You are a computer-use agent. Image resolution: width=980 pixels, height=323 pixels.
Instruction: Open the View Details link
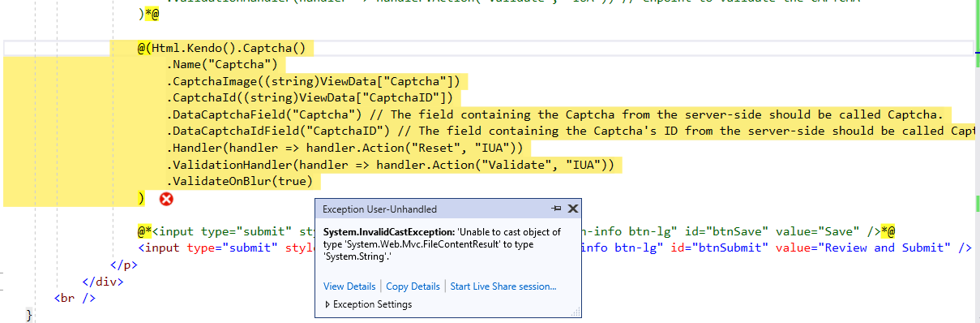349,286
